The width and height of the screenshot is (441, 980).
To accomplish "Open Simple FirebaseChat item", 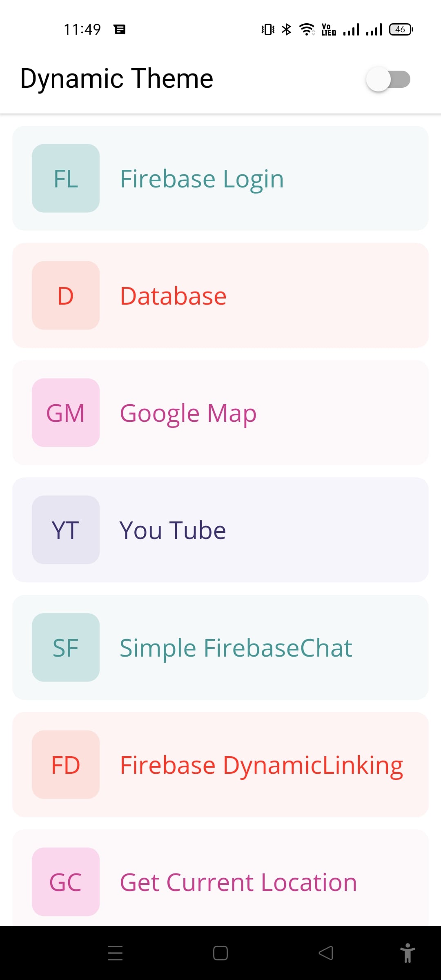I will point(236,648).
